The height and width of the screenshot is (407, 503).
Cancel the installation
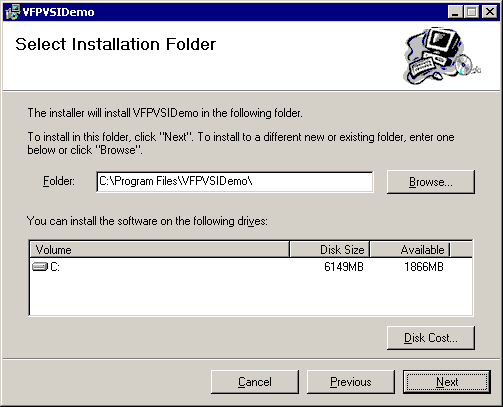pyautogui.click(x=255, y=382)
